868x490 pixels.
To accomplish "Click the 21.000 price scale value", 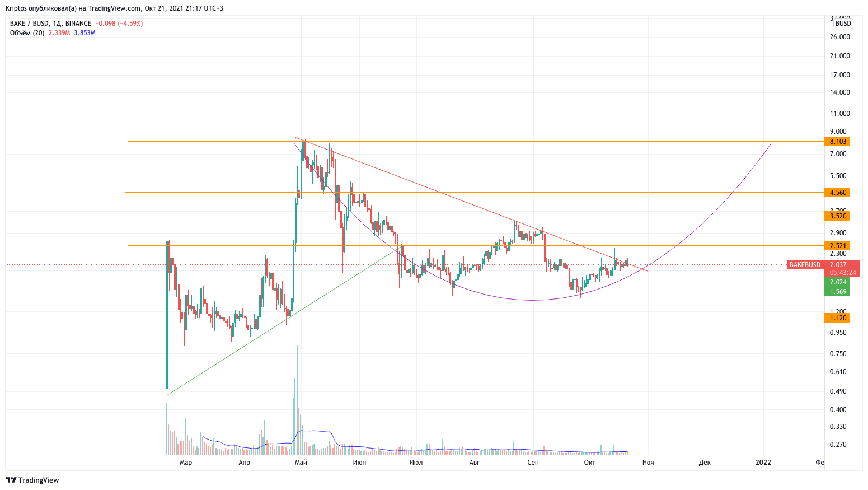I will 840,56.
